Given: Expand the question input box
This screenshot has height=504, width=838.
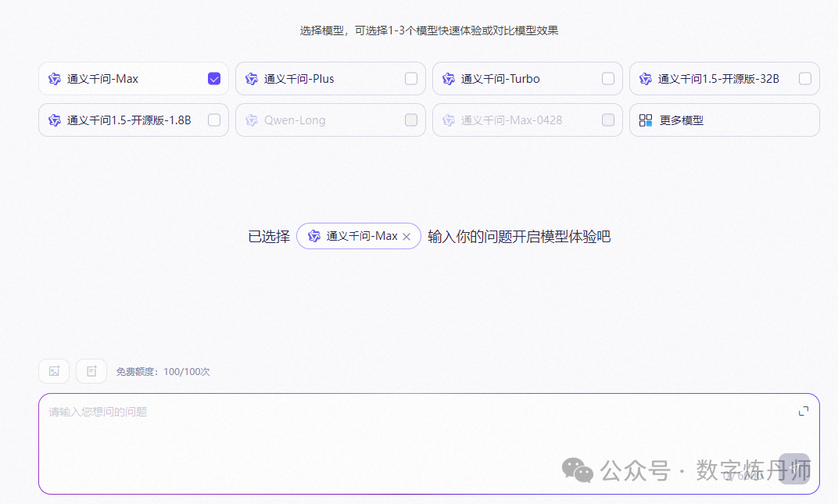Looking at the screenshot, I should [x=804, y=411].
